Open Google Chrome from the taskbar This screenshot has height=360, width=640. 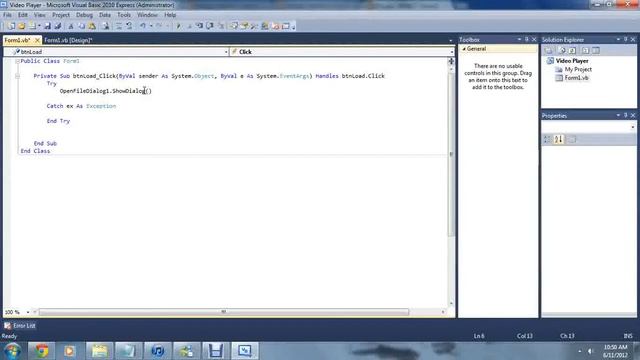[x=41, y=351]
